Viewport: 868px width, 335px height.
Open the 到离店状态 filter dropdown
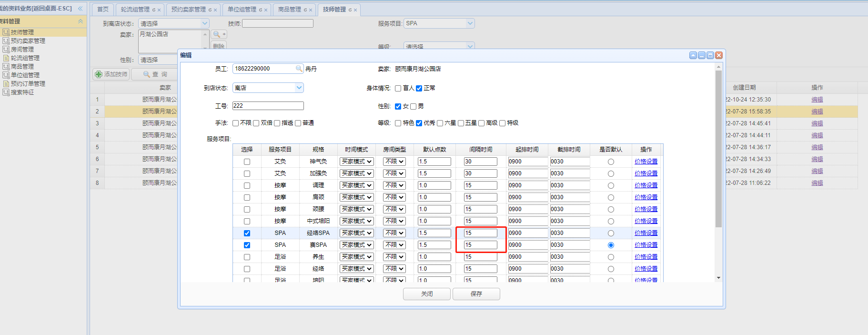click(173, 23)
